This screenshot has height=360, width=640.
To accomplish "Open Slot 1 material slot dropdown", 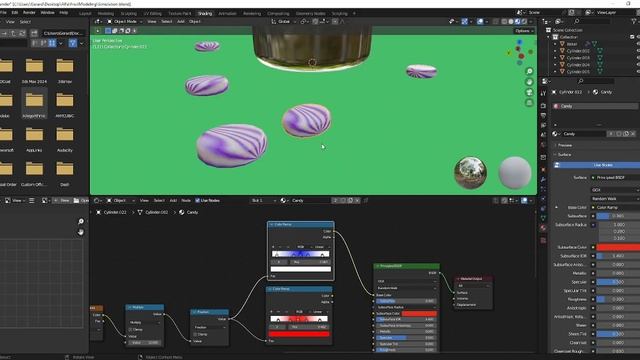I will [x=263, y=200].
